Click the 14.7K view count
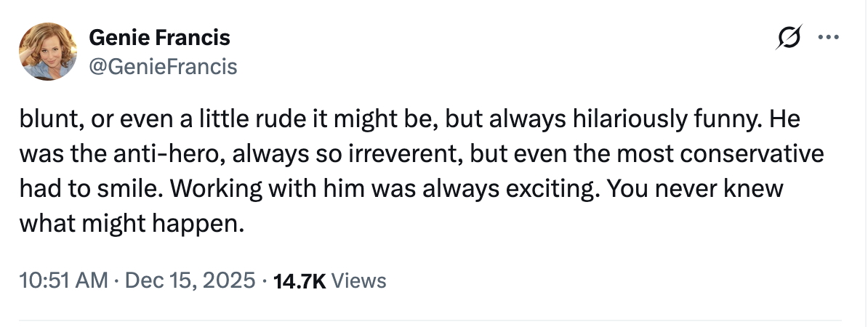The width and height of the screenshot is (868, 327). pos(298,280)
